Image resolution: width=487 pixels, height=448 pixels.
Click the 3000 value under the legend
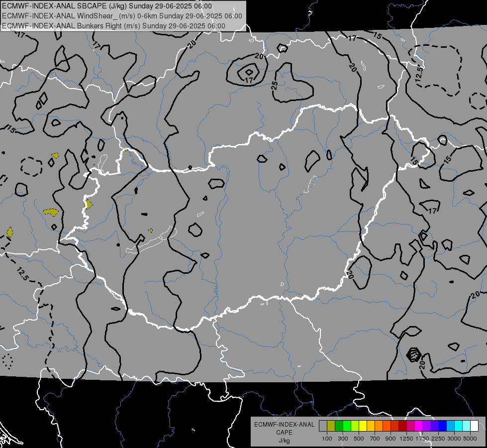tap(454, 439)
